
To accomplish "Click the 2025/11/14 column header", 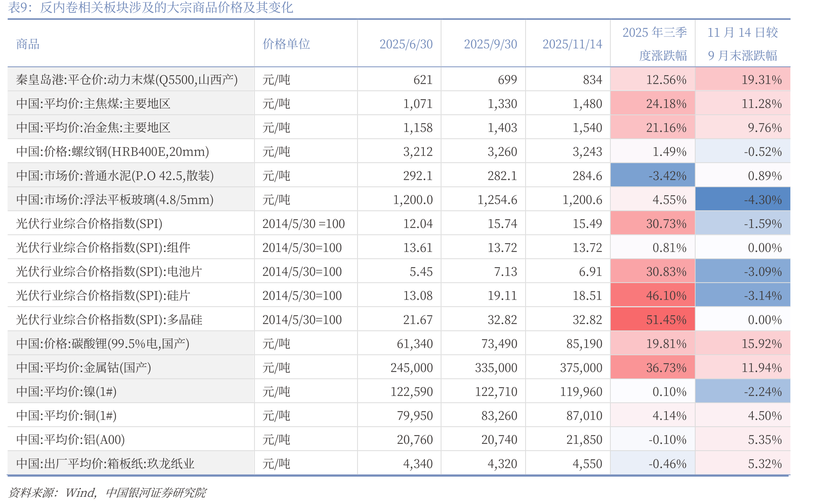I will (572, 44).
